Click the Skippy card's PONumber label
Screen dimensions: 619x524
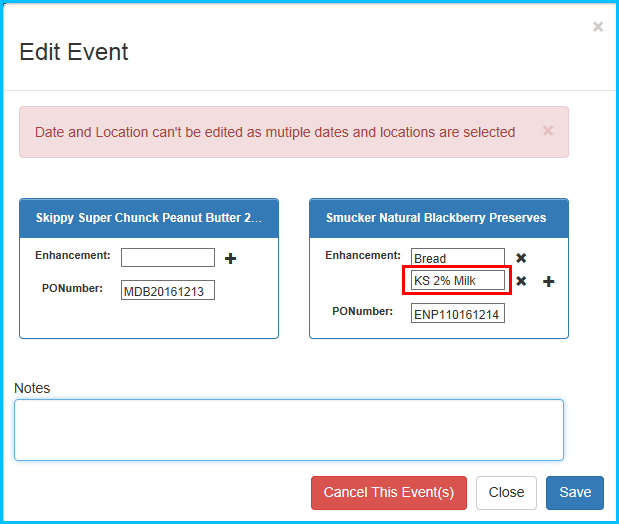(x=72, y=288)
